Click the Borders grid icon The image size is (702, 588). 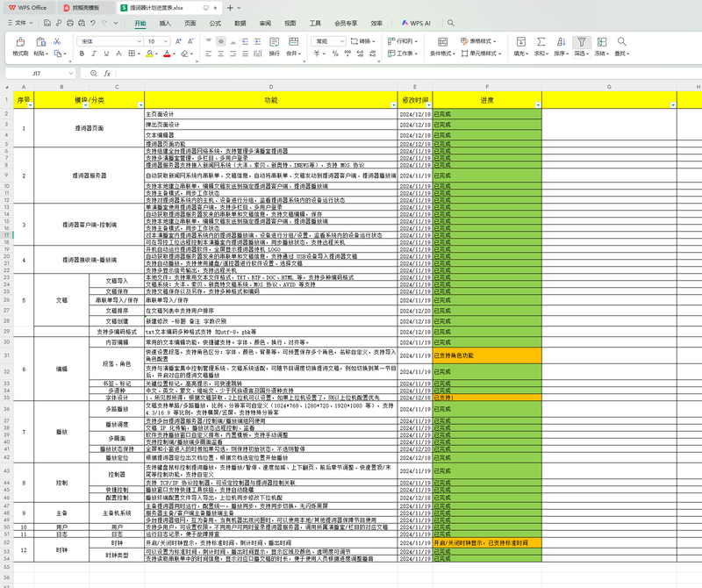pos(132,54)
